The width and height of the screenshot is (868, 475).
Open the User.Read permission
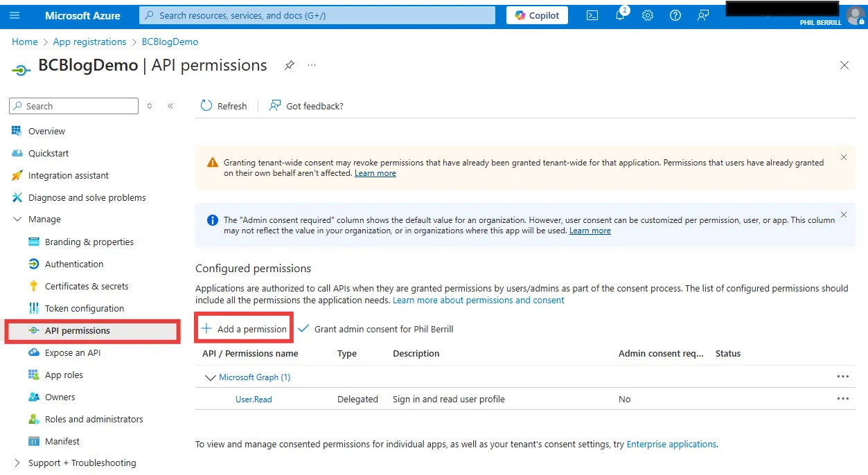[x=254, y=399]
